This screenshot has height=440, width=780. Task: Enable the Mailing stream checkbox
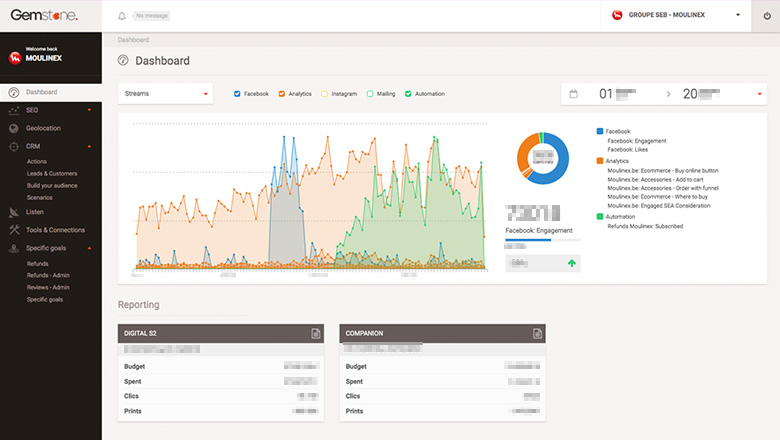370,94
